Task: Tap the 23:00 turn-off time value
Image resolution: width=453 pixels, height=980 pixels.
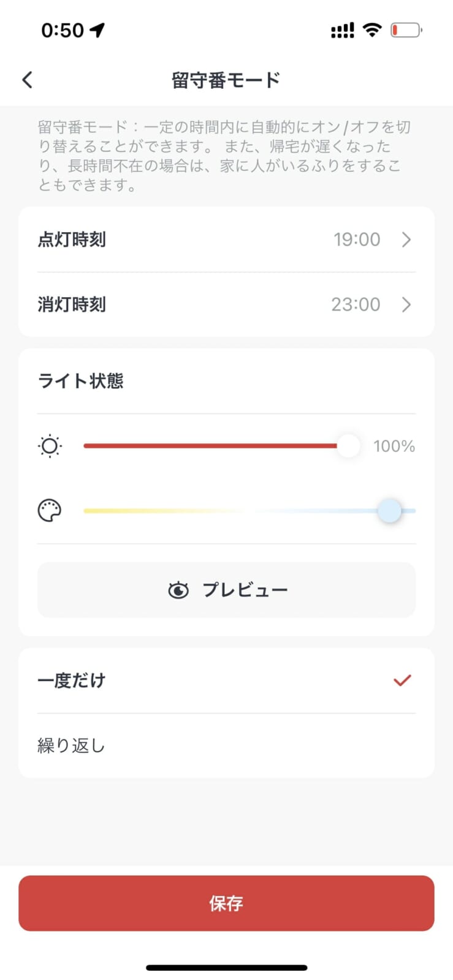Action: click(356, 304)
